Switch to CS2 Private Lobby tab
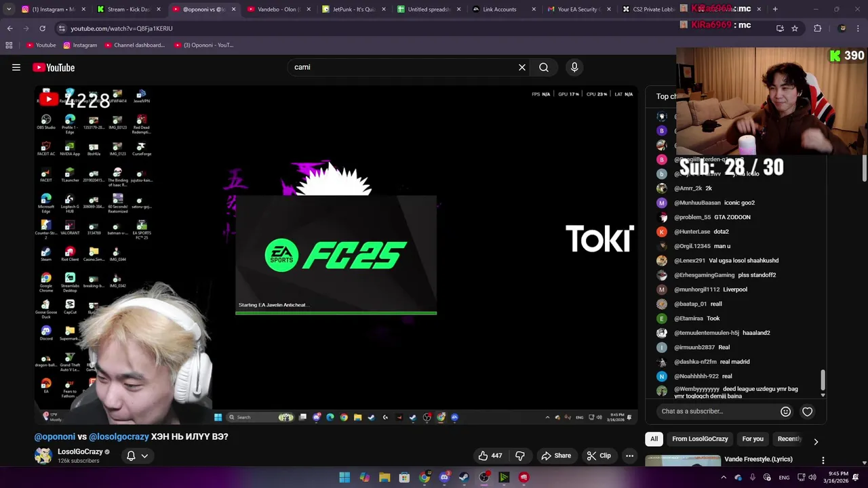Image resolution: width=868 pixels, height=488 pixels. (648, 9)
